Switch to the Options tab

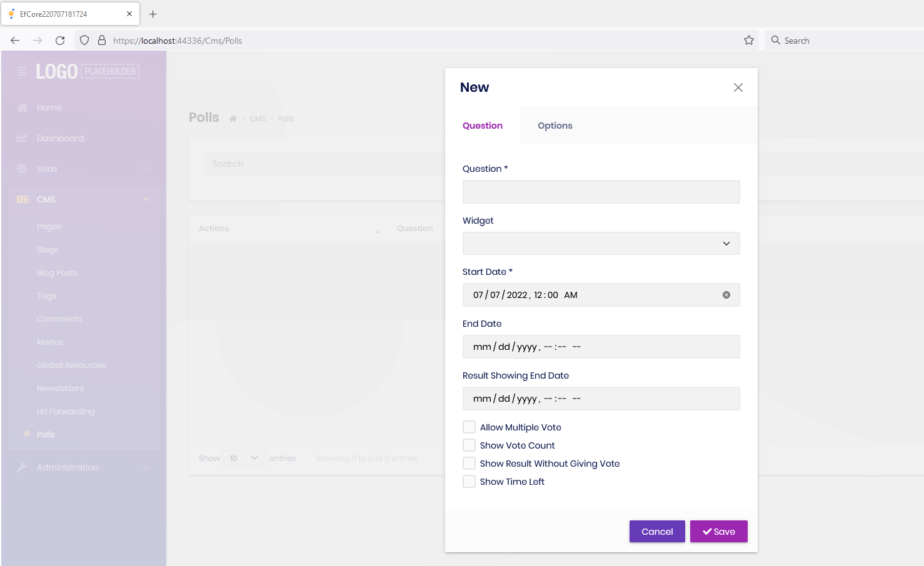click(x=555, y=126)
